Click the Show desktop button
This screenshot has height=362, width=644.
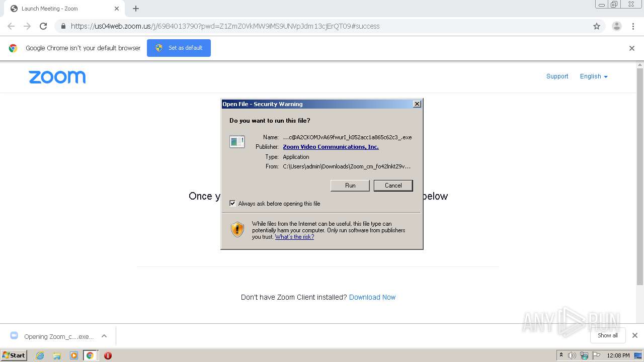tap(638, 355)
